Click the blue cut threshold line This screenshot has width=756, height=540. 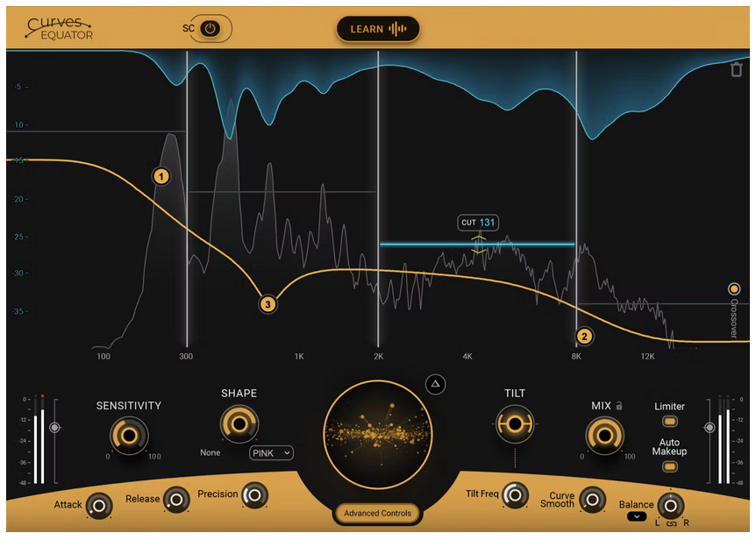pyautogui.click(x=477, y=245)
